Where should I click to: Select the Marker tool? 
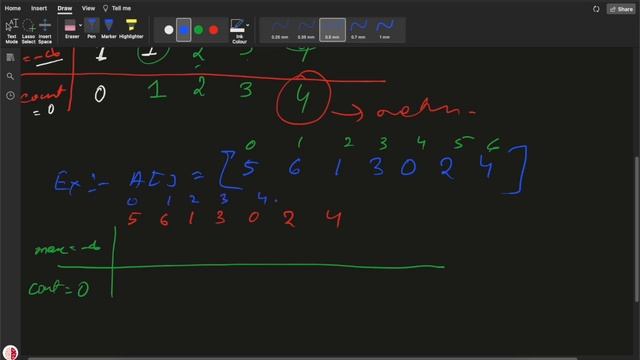109,29
